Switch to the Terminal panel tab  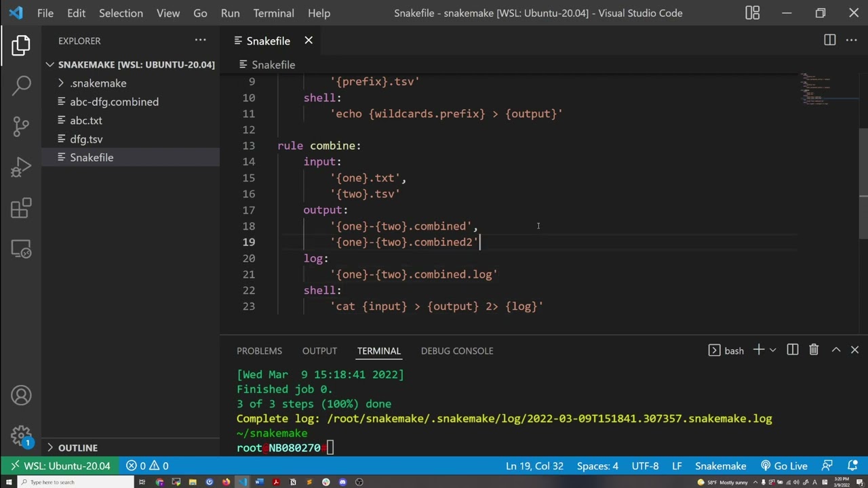378,350
